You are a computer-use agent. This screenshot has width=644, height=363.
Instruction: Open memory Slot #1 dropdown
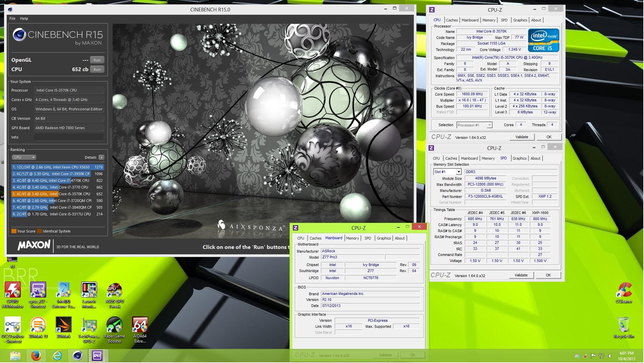448,172
